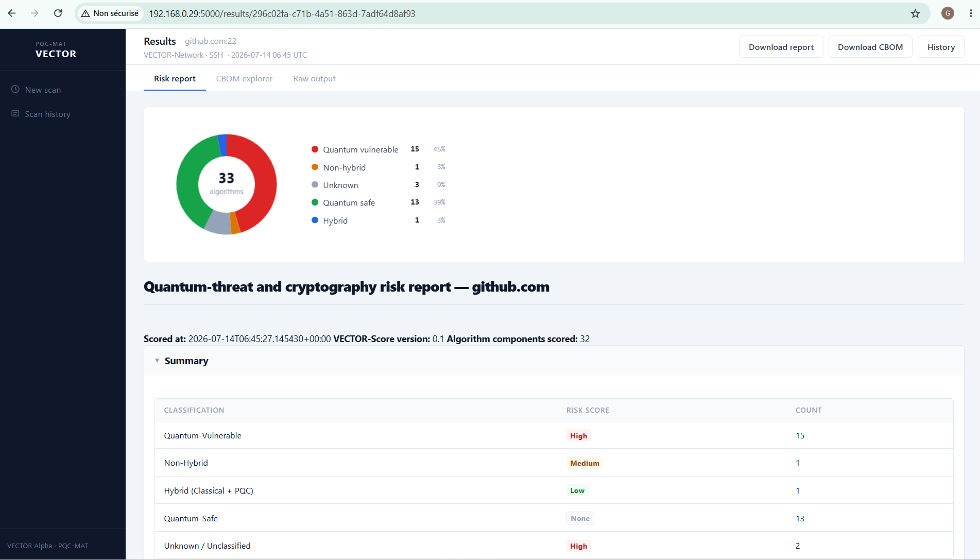Screen dimensions: 980x560
Task: Click the github.com:22 target text
Action: pyautogui.click(x=210, y=41)
